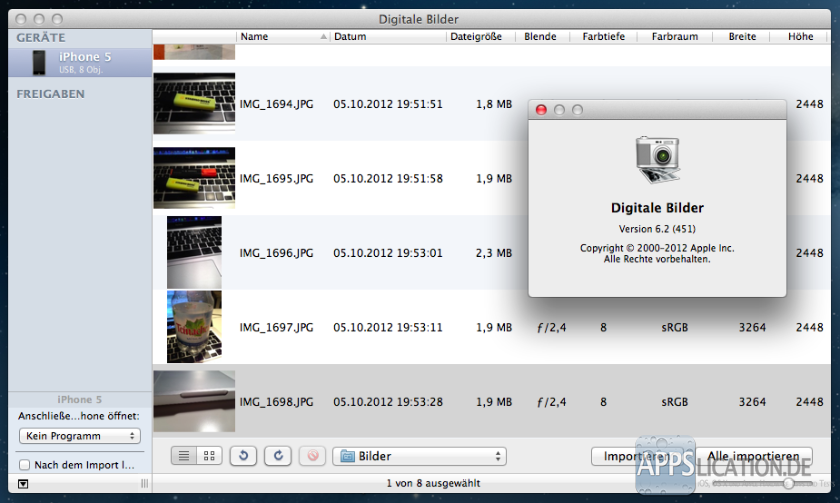Select the IMG_1696.JPG thumbnail
The width and height of the screenshot is (840, 503).
click(x=194, y=252)
